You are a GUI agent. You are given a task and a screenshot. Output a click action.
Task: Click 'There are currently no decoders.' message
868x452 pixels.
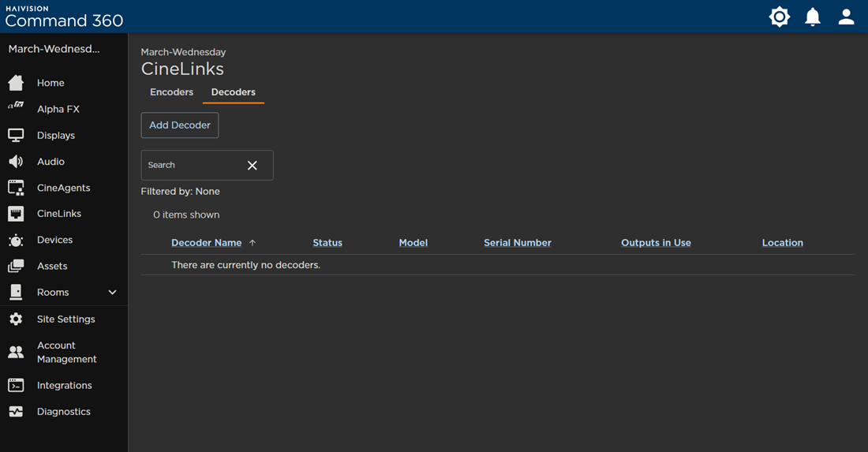[x=245, y=265]
